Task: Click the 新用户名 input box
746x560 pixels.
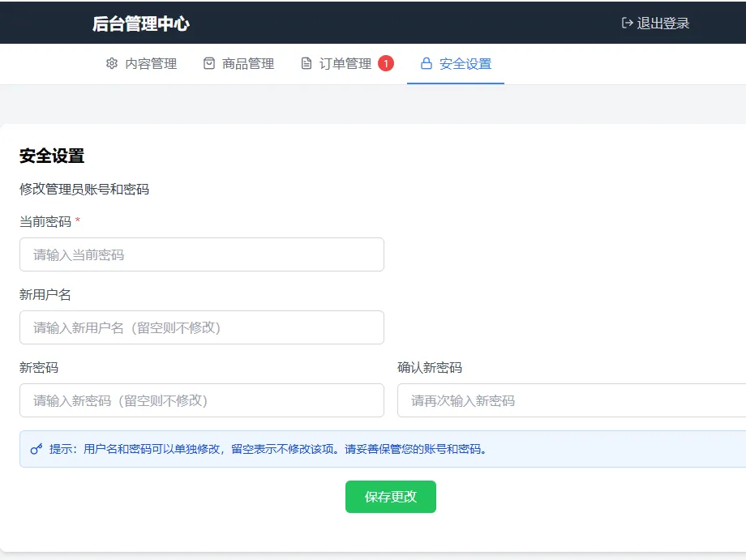Action: pyautogui.click(x=201, y=327)
